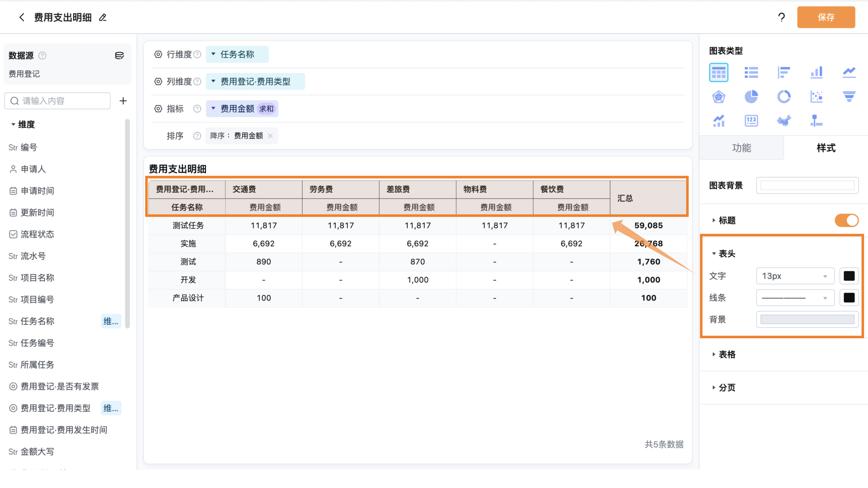
Task: Show help tooltip next to 数据源
Action: pyautogui.click(x=42, y=56)
